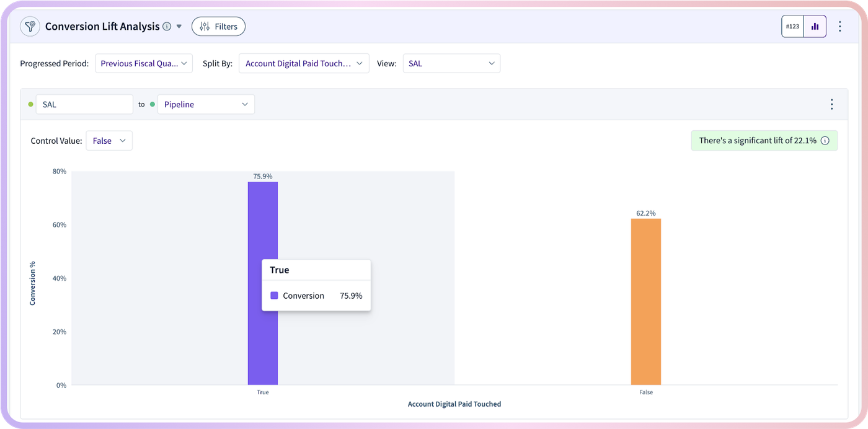Click the purple Conversion swatch in tooltip
The image size is (868, 429).
pos(274,296)
